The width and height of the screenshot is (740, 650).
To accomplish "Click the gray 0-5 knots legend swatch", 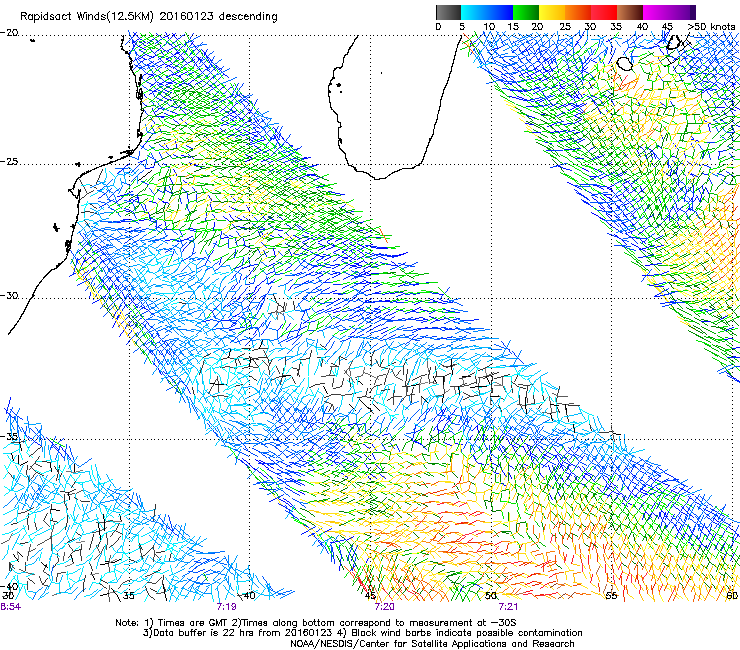I will point(448,12).
